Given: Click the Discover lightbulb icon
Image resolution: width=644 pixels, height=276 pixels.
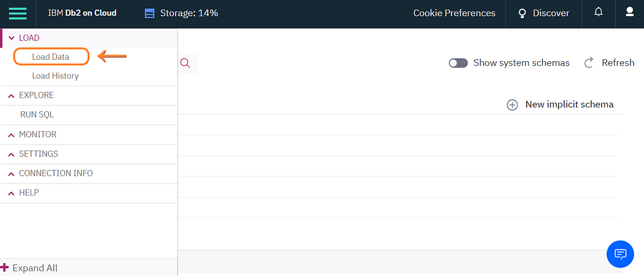Looking at the screenshot, I should (x=523, y=13).
